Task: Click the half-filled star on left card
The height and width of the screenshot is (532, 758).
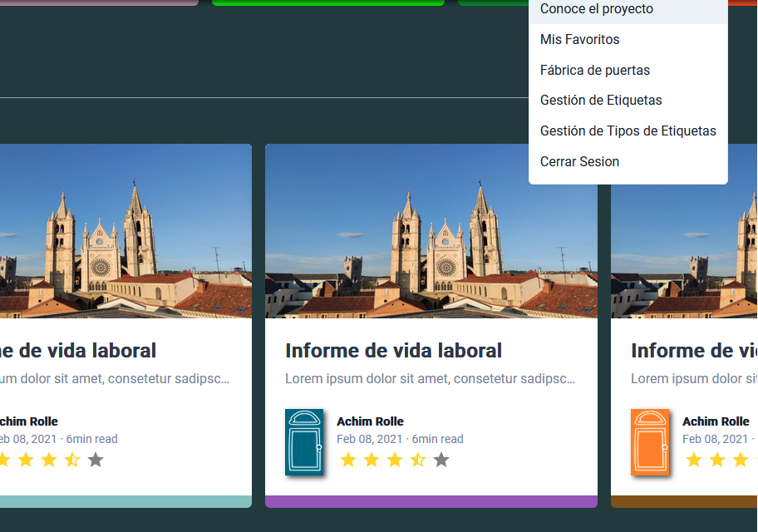Action: coord(72,460)
